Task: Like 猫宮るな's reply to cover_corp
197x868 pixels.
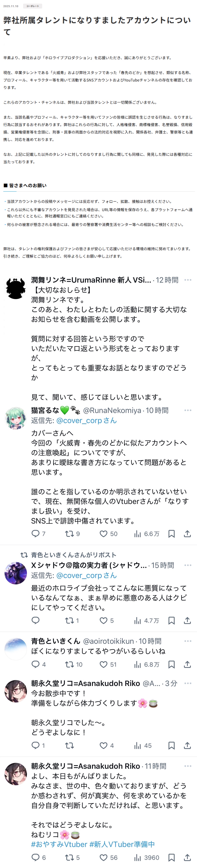Action: click(104, 534)
